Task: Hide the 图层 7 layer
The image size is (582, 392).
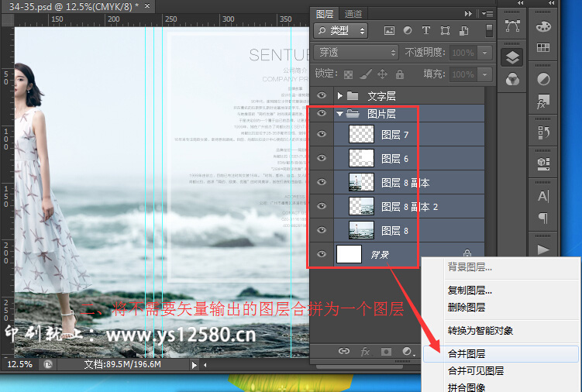Action: click(322, 135)
